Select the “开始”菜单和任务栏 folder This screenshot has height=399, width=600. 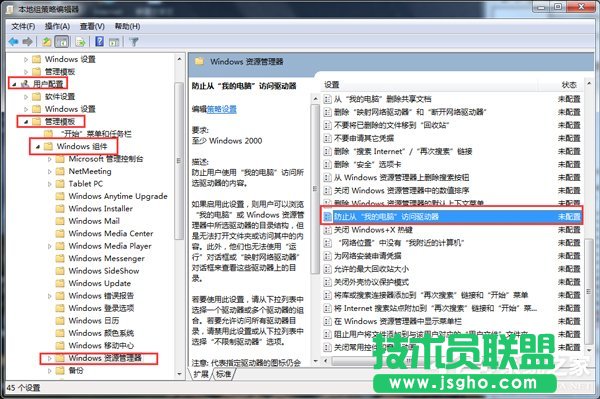[x=95, y=134]
